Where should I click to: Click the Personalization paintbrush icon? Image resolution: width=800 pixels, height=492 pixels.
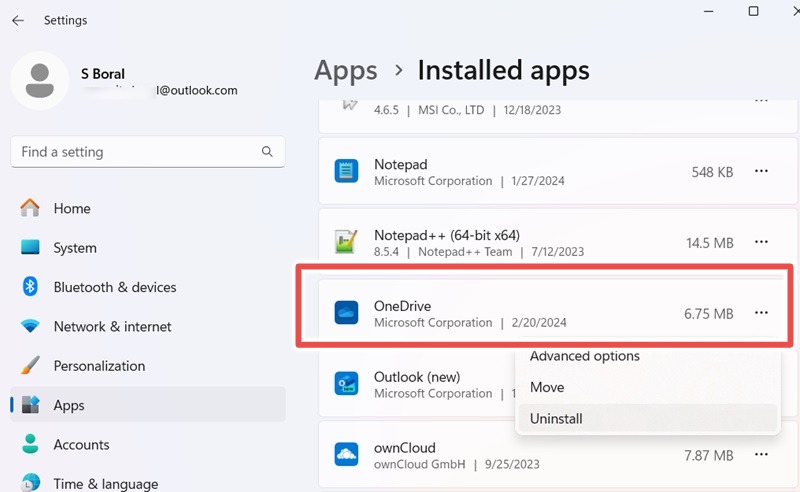click(x=30, y=365)
